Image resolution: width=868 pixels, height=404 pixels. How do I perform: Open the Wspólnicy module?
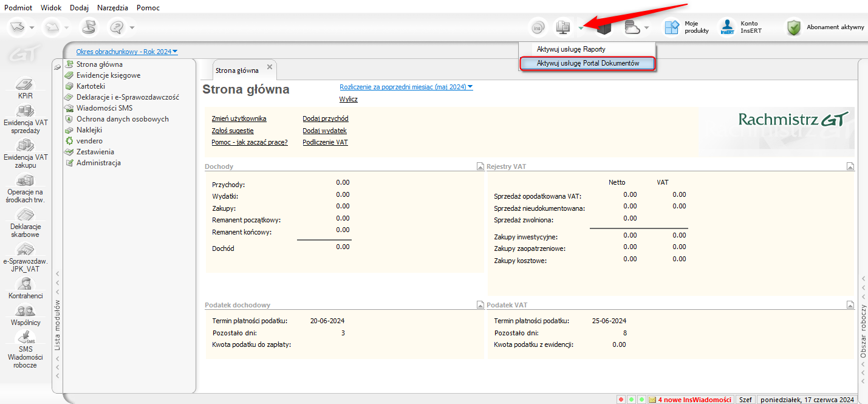(26, 316)
